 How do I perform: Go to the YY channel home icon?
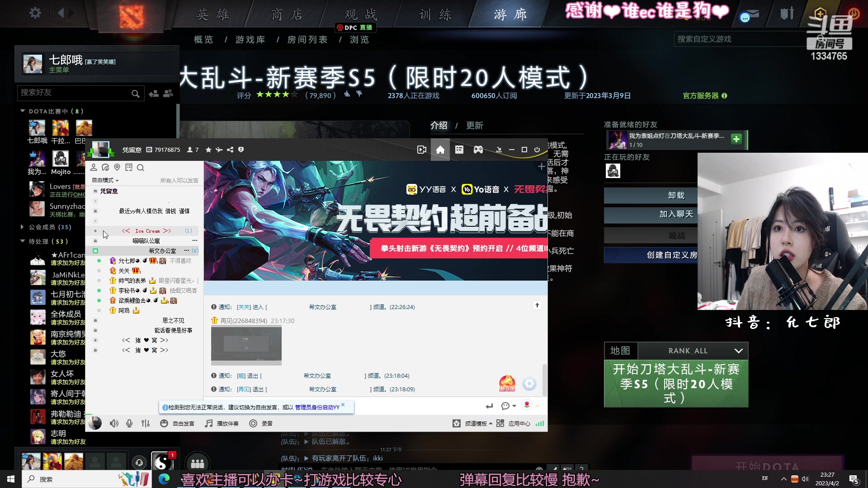[x=440, y=150]
